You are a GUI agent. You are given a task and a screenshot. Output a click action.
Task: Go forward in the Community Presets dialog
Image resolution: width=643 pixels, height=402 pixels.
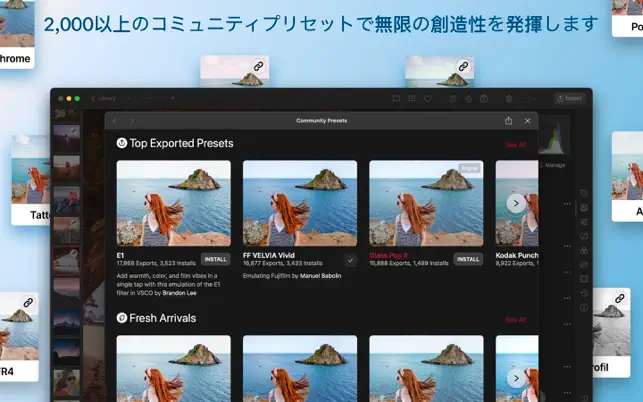click(x=131, y=121)
